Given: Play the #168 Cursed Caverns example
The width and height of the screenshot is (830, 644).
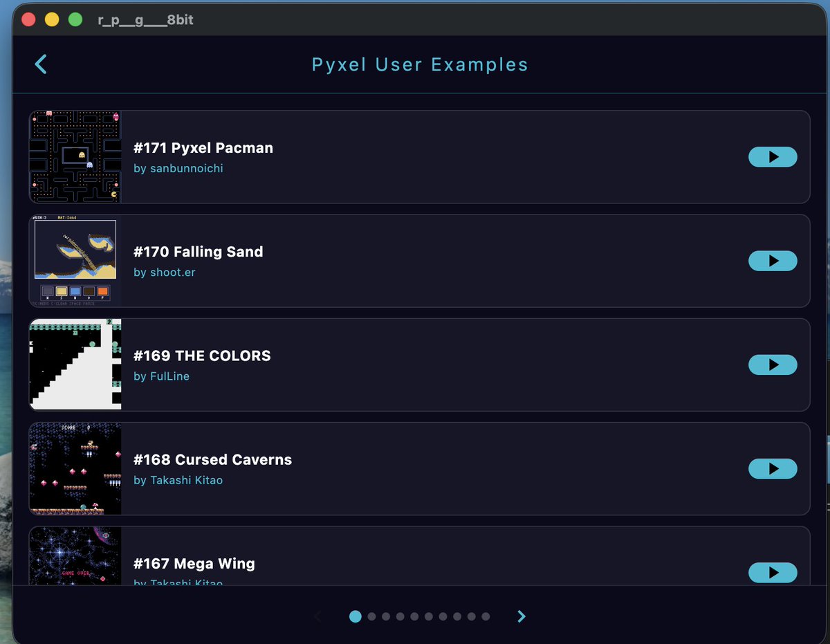Looking at the screenshot, I should [x=773, y=468].
